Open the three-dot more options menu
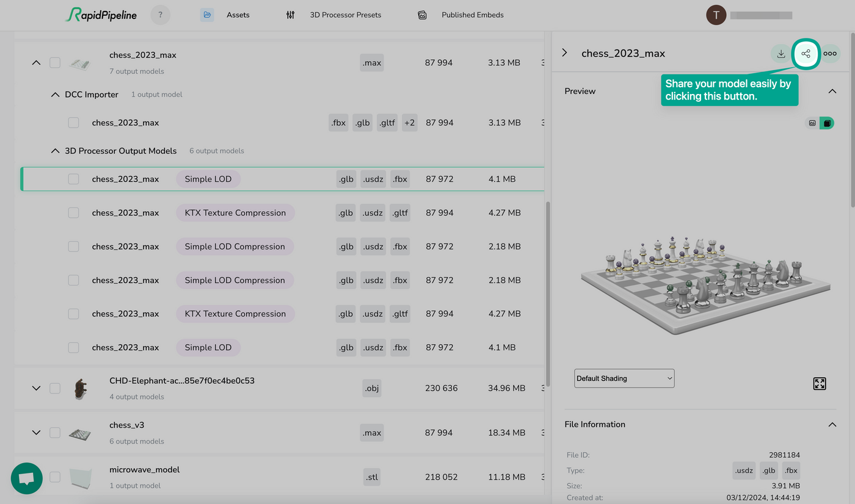 click(830, 54)
